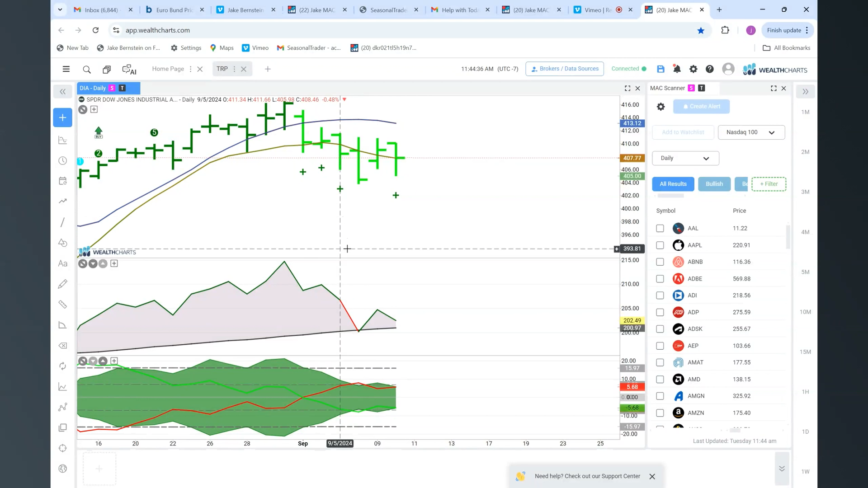Open WealthCharts settings gear in header
868x488 pixels.
(x=693, y=69)
